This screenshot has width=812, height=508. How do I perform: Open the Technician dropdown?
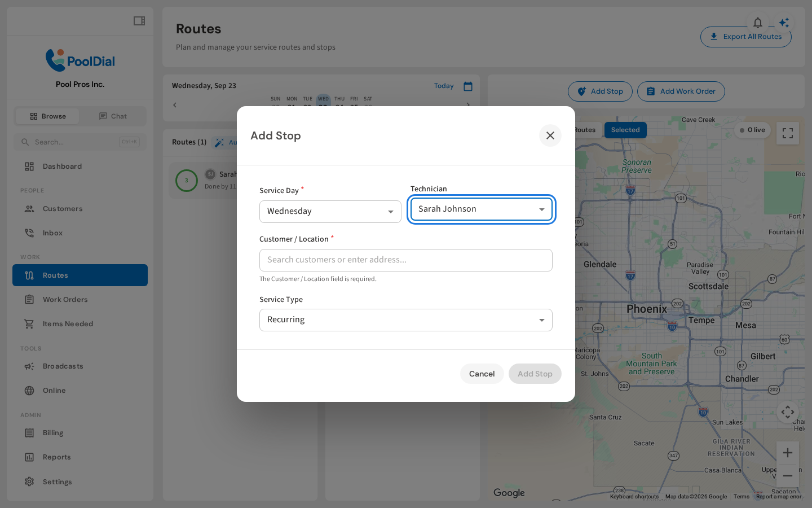[482, 209]
